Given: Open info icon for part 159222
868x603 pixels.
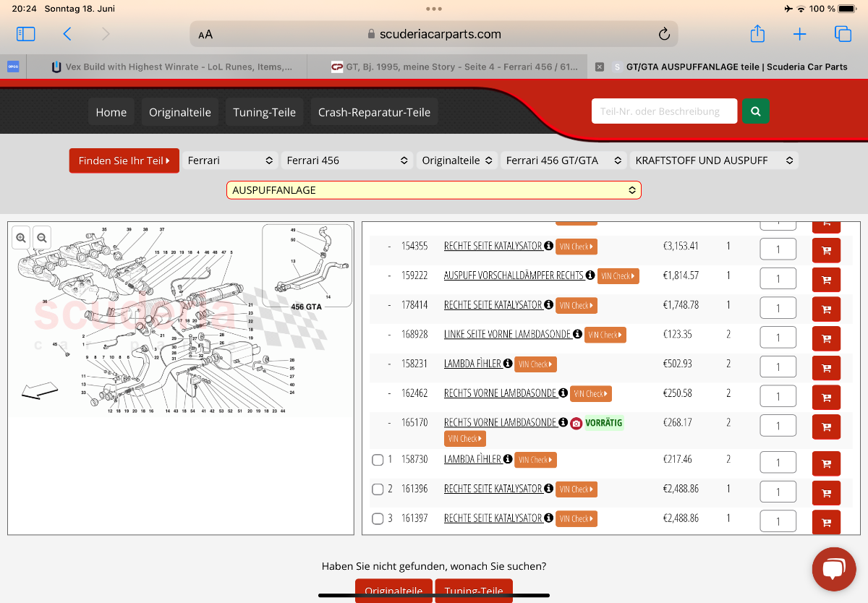Looking at the screenshot, I should point(590,275).
